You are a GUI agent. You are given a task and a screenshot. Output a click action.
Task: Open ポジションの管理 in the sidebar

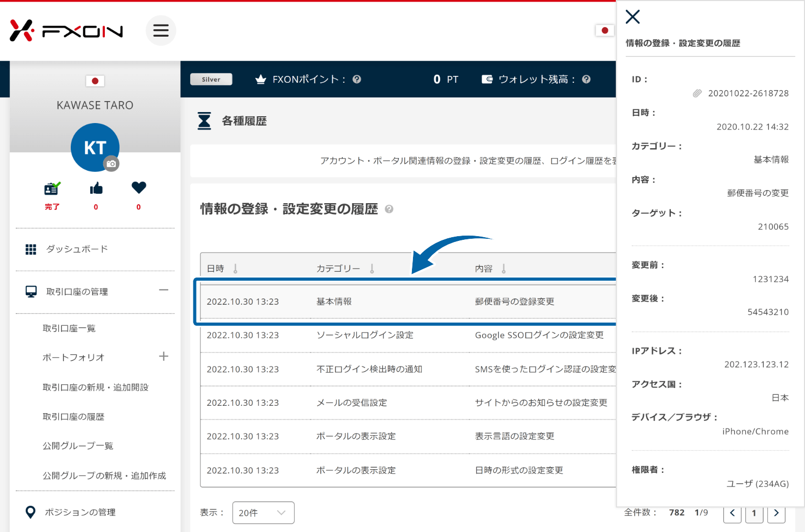pyautogui.click(x=80, y=512)
